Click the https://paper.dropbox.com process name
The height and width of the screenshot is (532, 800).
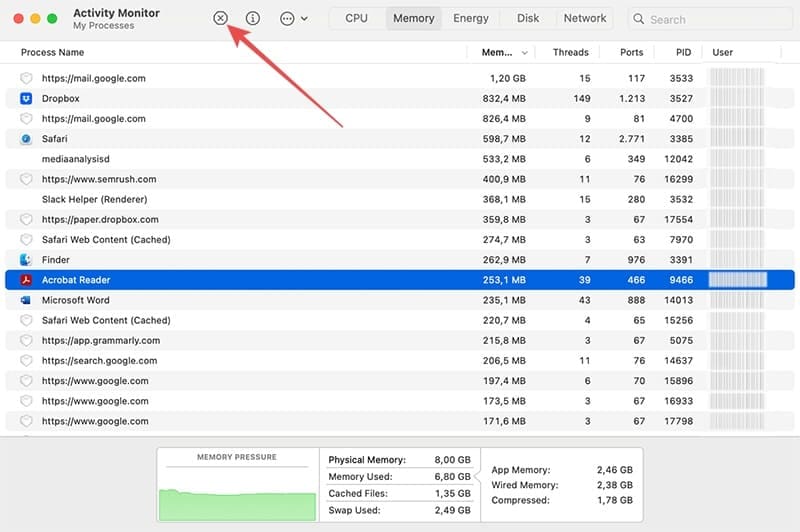100,219
